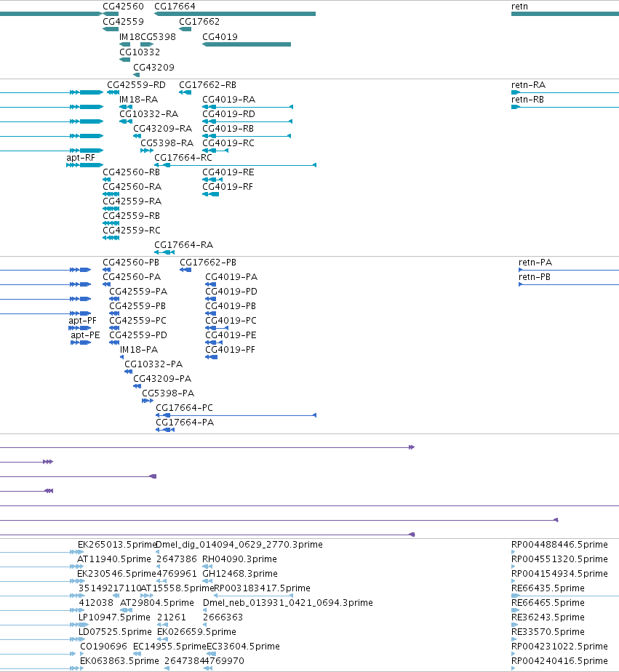This screenshot has width=619, height=672.
Task: Click the retn-RA transcript label
Action: point(529,85)
